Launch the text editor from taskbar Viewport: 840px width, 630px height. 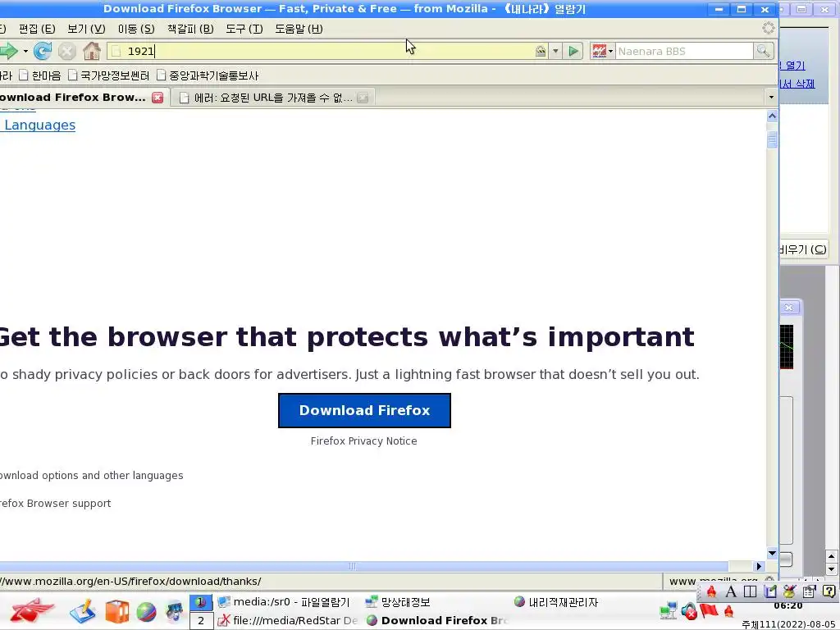pos(83,611)
